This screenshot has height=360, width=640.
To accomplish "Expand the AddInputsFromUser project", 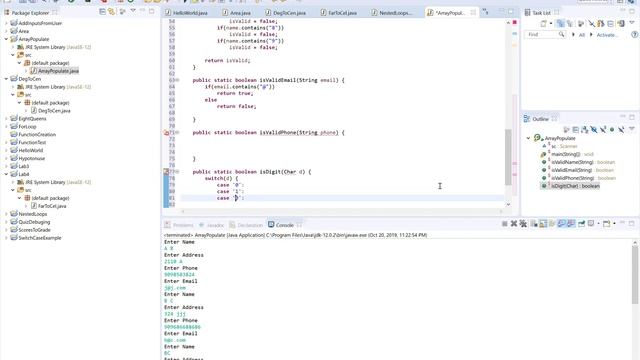I will (6, 23).
